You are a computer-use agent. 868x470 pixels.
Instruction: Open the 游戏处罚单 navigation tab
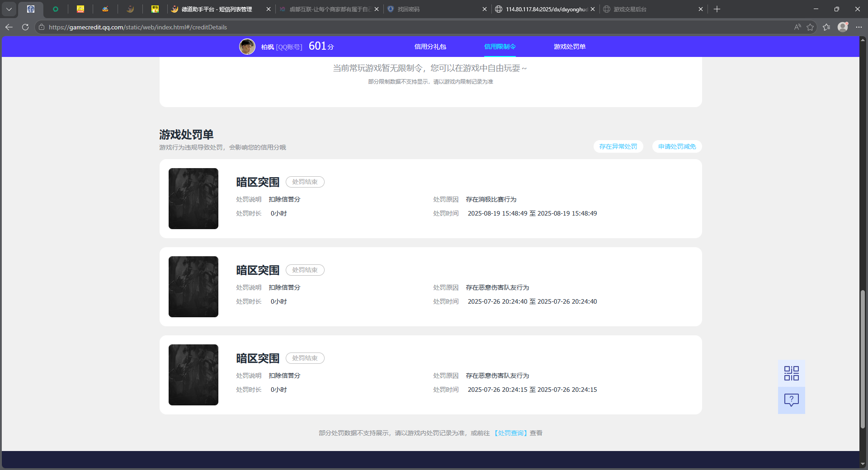tap(570, 47)
